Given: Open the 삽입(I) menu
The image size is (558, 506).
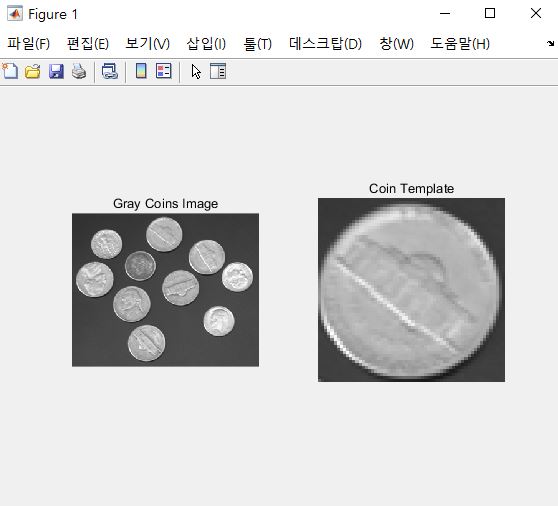Looking at the screenshot, I should pos(206,44).
